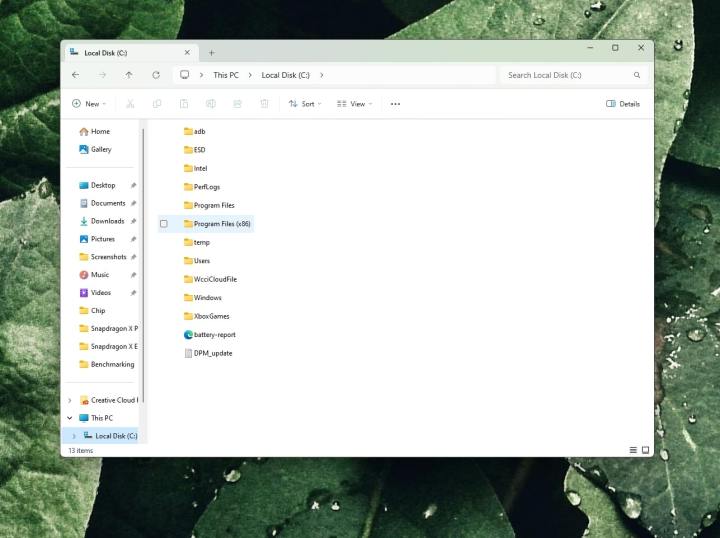Open the View dropdown menu

354,104
